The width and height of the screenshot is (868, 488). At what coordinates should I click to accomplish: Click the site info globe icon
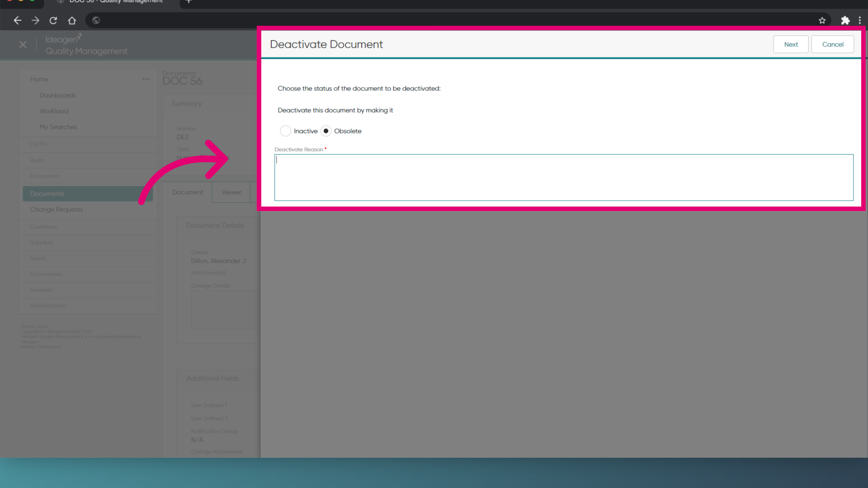(96, 20)
